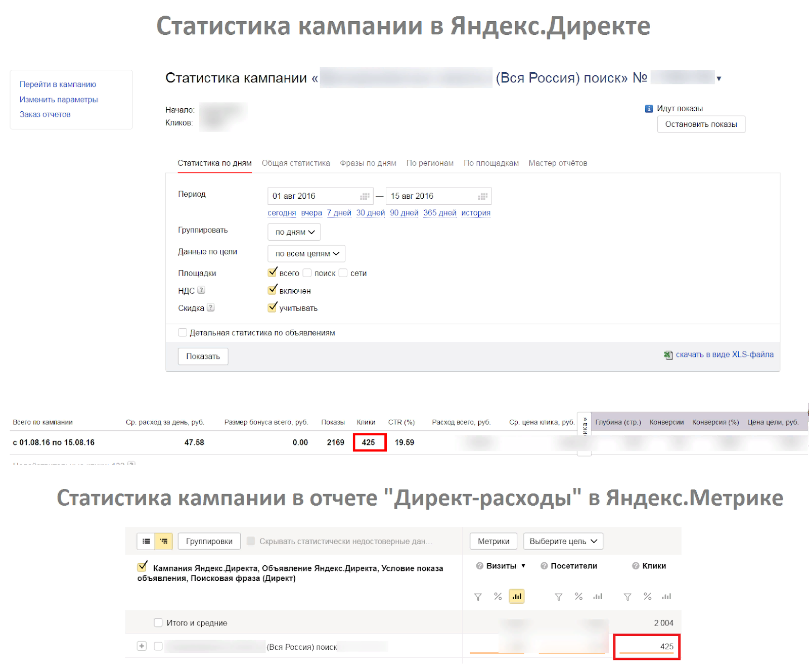This screenshot has height=672, width=809.
Task: Uncheck the всего platforms checkbox
Action: point(273,273)
